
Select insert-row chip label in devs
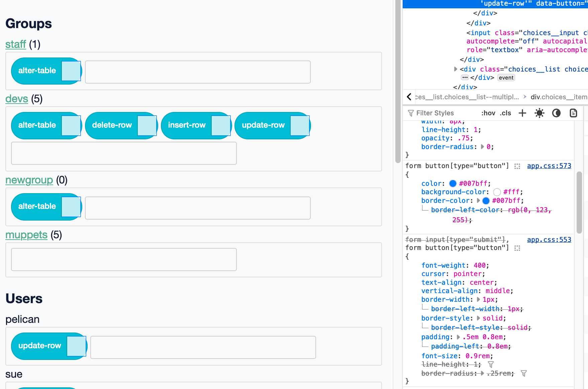tap(187, 125)
